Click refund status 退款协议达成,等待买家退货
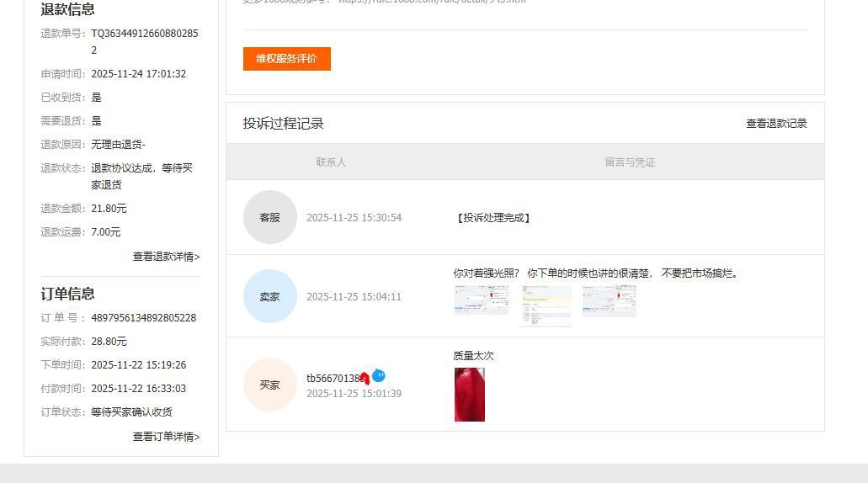 141,176
